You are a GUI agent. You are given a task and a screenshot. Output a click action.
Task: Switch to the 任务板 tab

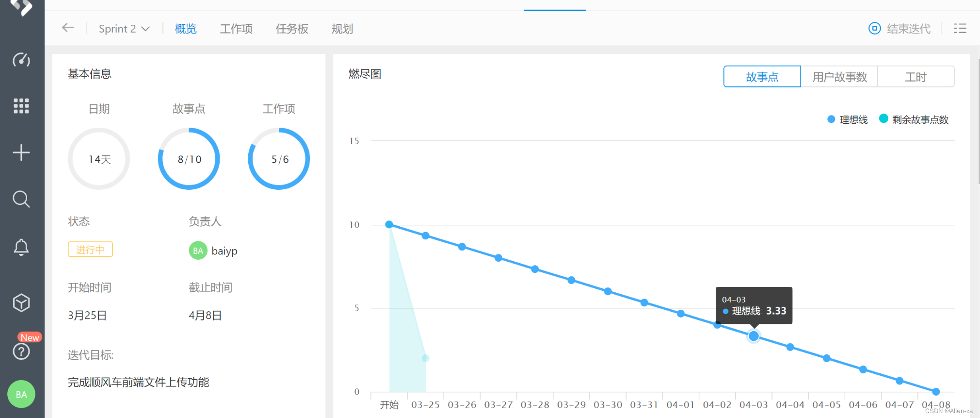pos(292,29)
